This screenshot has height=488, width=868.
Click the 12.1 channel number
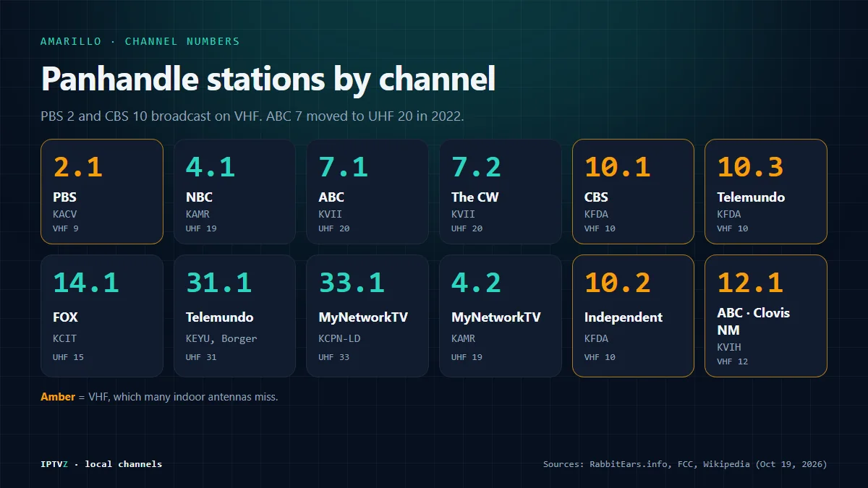[x=750, y=282]
